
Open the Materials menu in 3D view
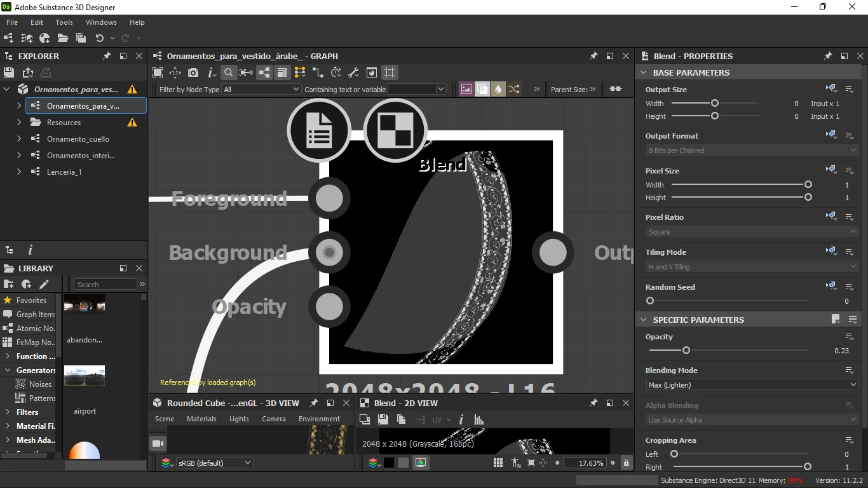pyautogui.click(x=201, y=419)
